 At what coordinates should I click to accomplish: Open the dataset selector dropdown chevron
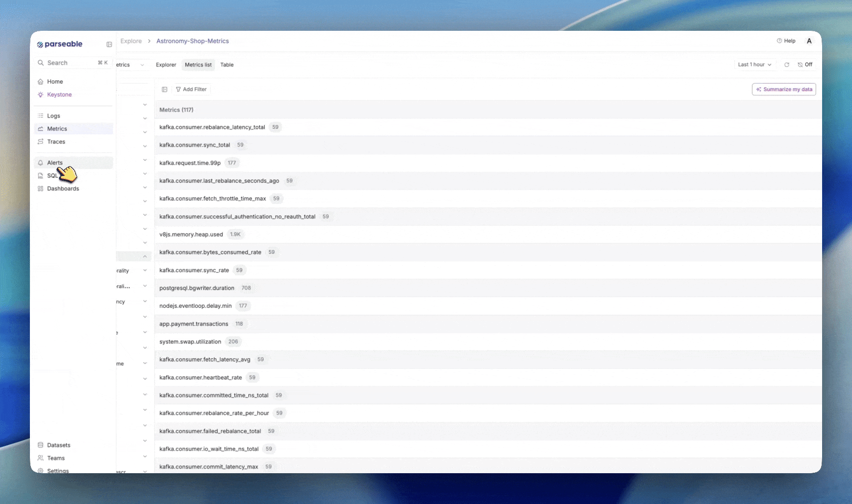coord(142,65)
